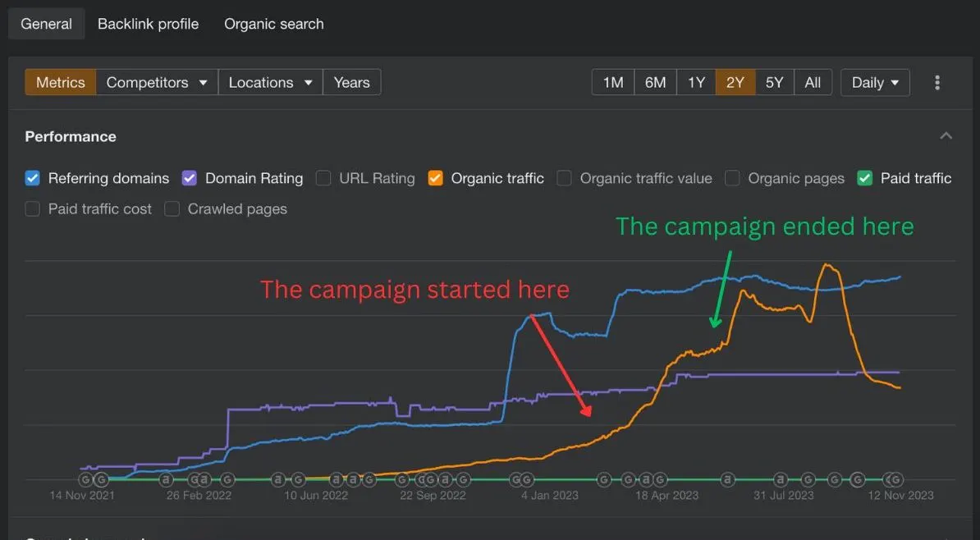Enable the Crawled pages checkbox
Viewport: 980px width, 540px height.
pyautogui.click(x=172, y=208)
